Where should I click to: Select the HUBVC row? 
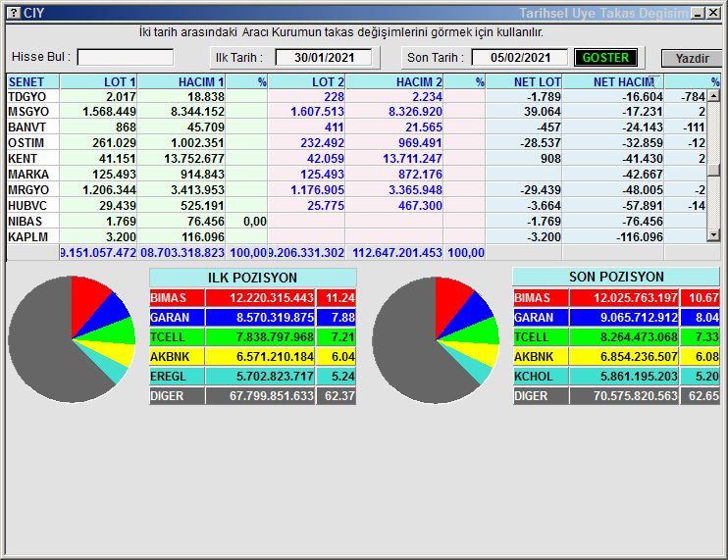(x=356, y=206)
